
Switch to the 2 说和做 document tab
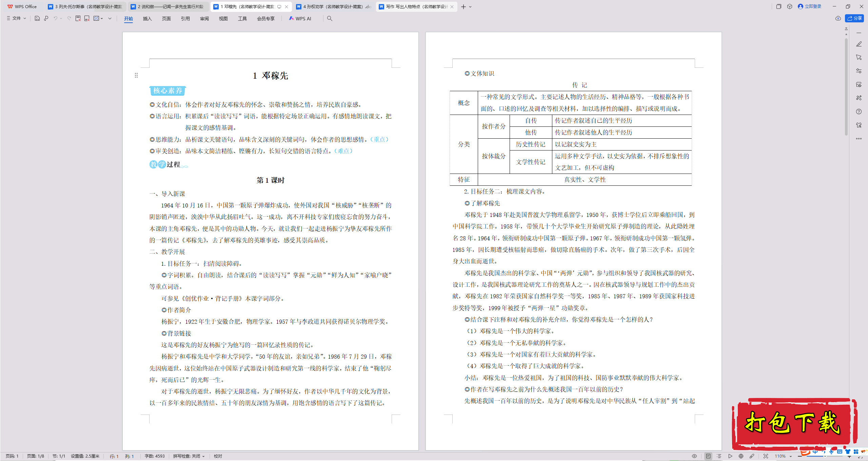coord(168,6)
